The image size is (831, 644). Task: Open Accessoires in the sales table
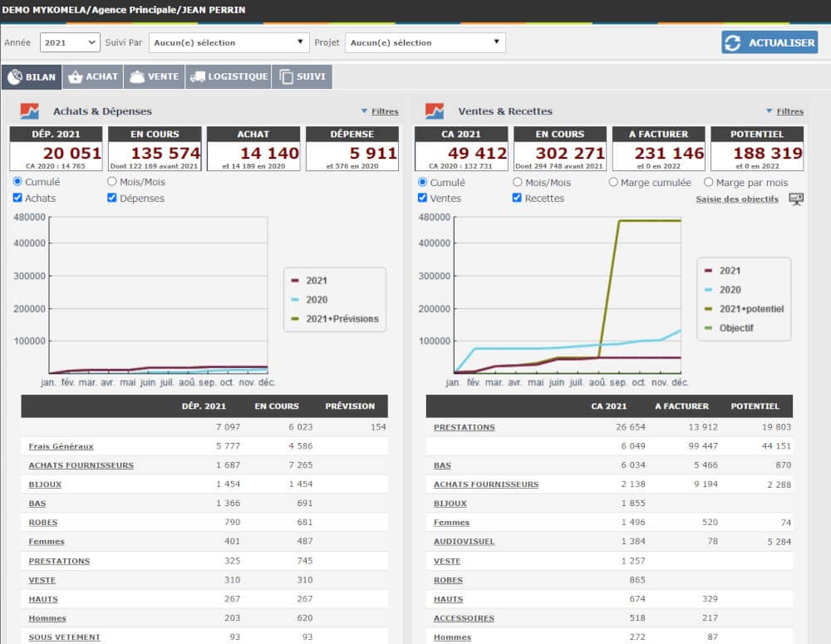pos(464,618)
